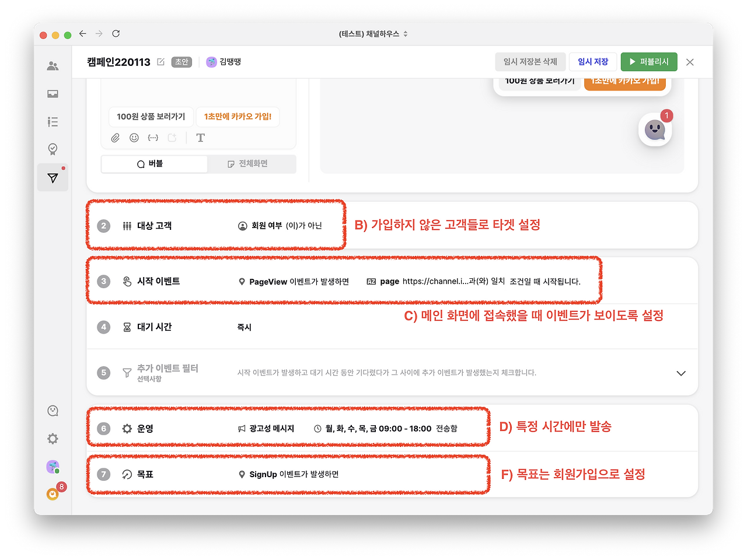747x560 pixels.
Task: Click the 임시 저장본 삭제 button
Action: (530, 62)
